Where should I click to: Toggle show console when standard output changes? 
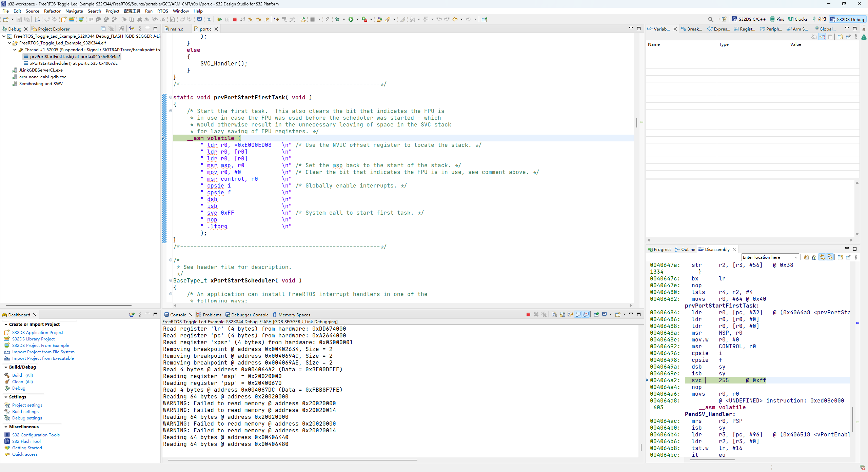[578, 314]
